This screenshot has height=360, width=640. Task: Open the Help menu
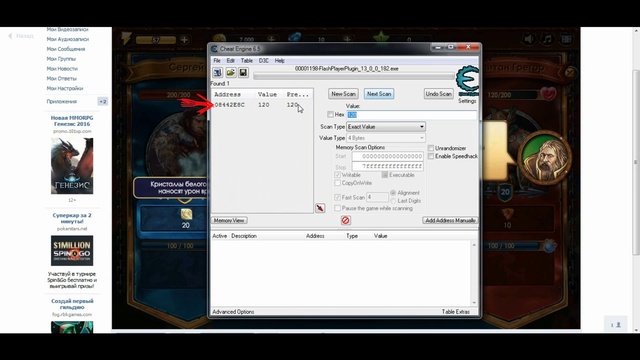coord(280,60)
